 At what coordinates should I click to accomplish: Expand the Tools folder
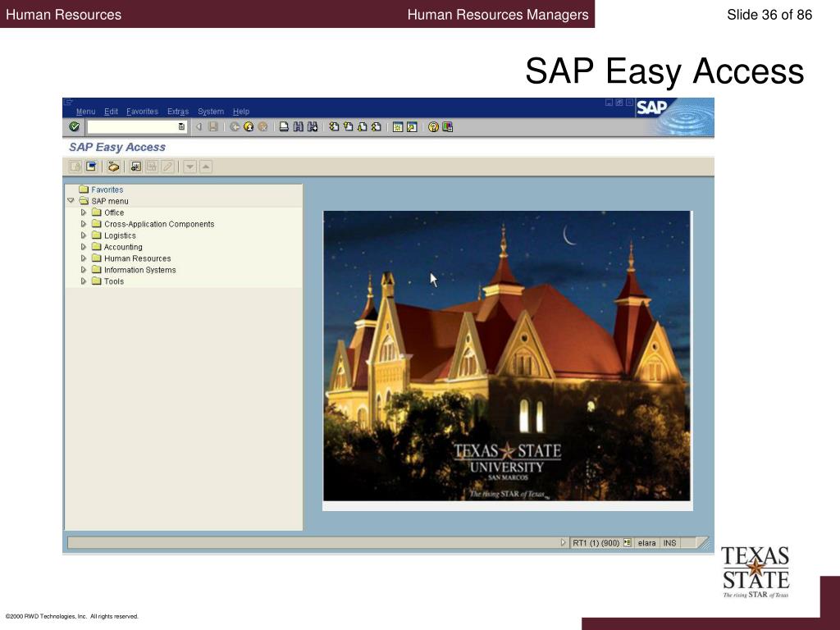tap(84, 281)
